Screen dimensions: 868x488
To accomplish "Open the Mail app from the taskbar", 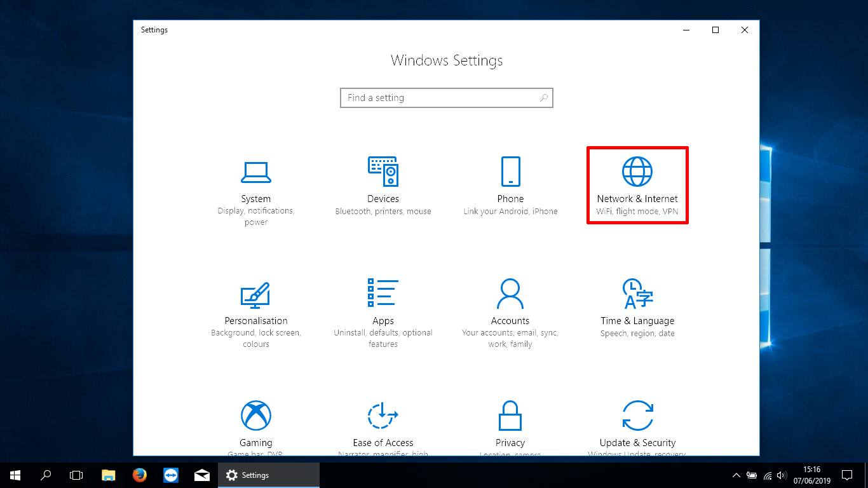I will click(202, 475).
